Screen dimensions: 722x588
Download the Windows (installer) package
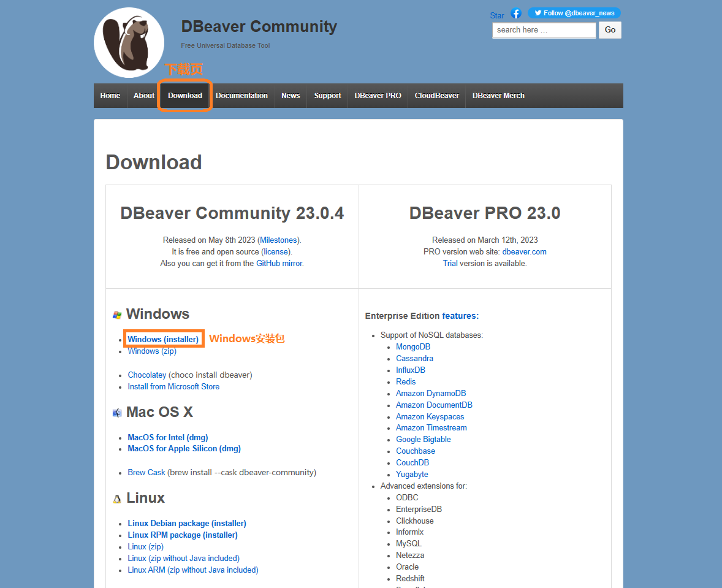coord(163,338)
